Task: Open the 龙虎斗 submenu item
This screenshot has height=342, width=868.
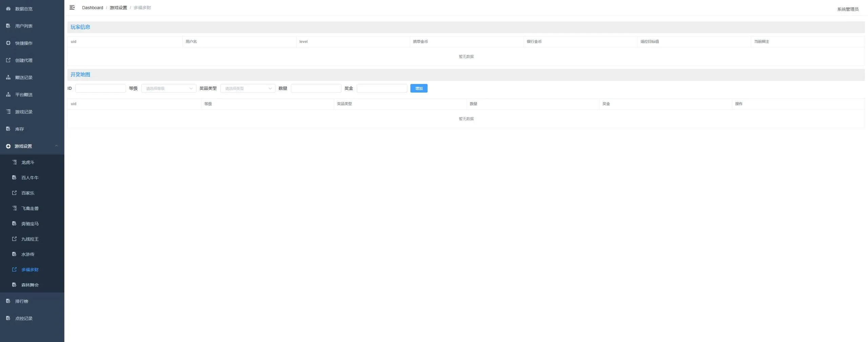Action: [x=32, y=162]
